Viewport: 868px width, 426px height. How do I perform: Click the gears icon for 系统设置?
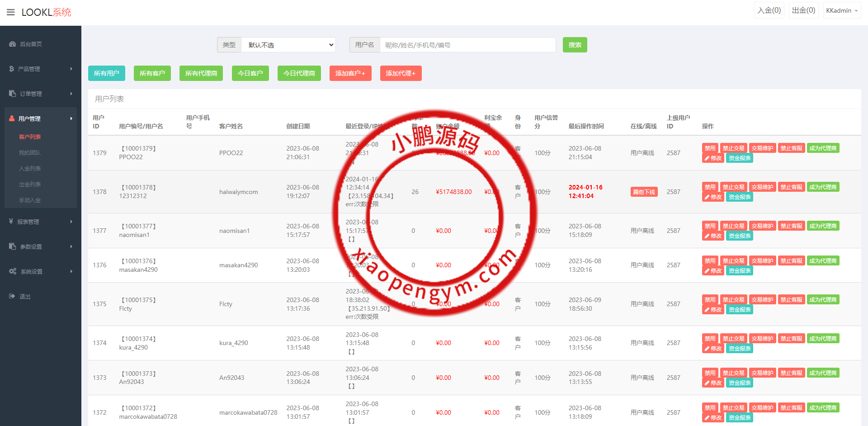(13, 271)
